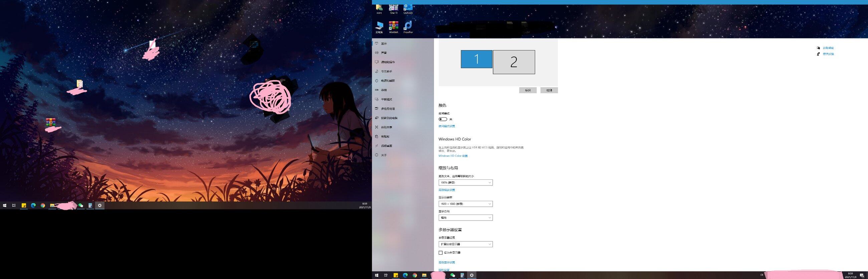Open Start menu on taskbar below Settings window
Image resolution: width=868 pixels, height=279 pixels.
pos(377,275)
